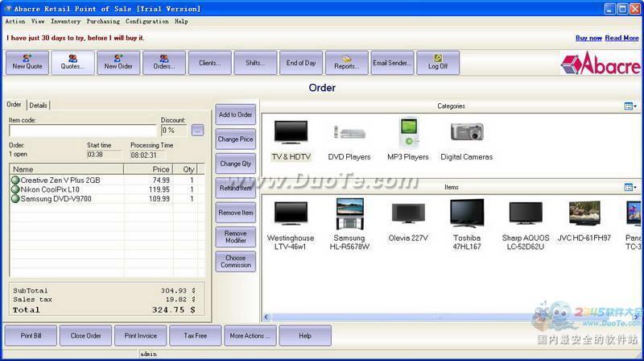
Task: Select the TV & HDTV category
Action: tap(291, 139)
